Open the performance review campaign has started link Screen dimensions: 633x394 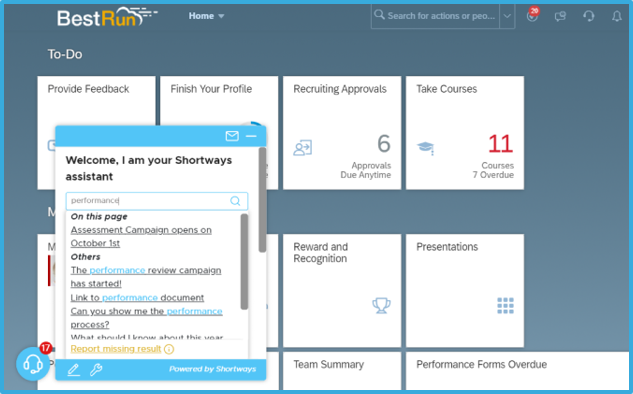tap(146, 277)
